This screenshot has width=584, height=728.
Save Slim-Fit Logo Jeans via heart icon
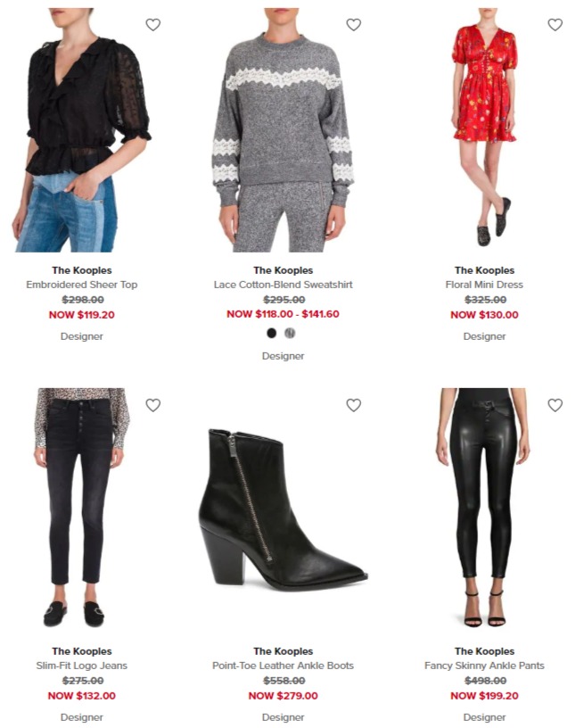(153, 405)
